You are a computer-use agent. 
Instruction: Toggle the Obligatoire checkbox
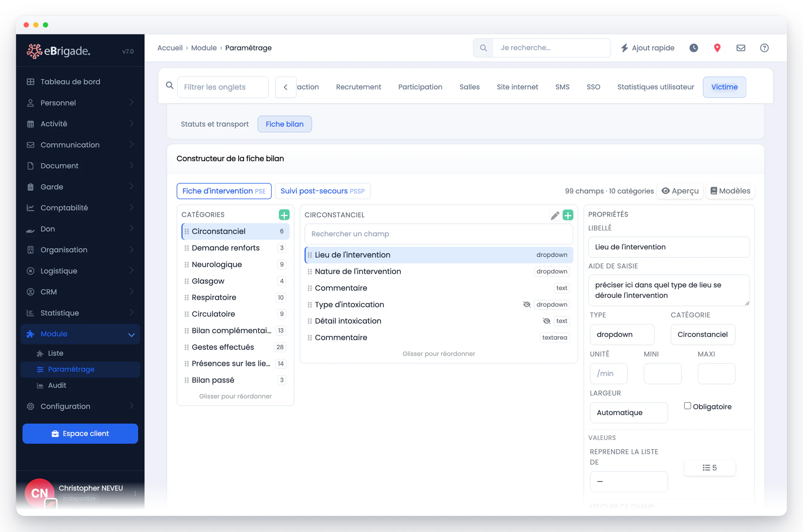point(687,406)
